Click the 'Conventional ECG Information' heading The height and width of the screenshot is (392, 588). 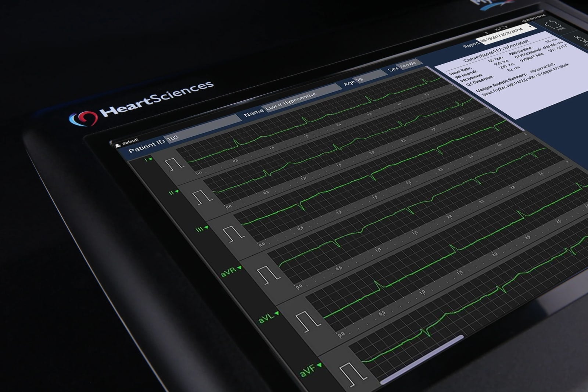tap(497, 51)
